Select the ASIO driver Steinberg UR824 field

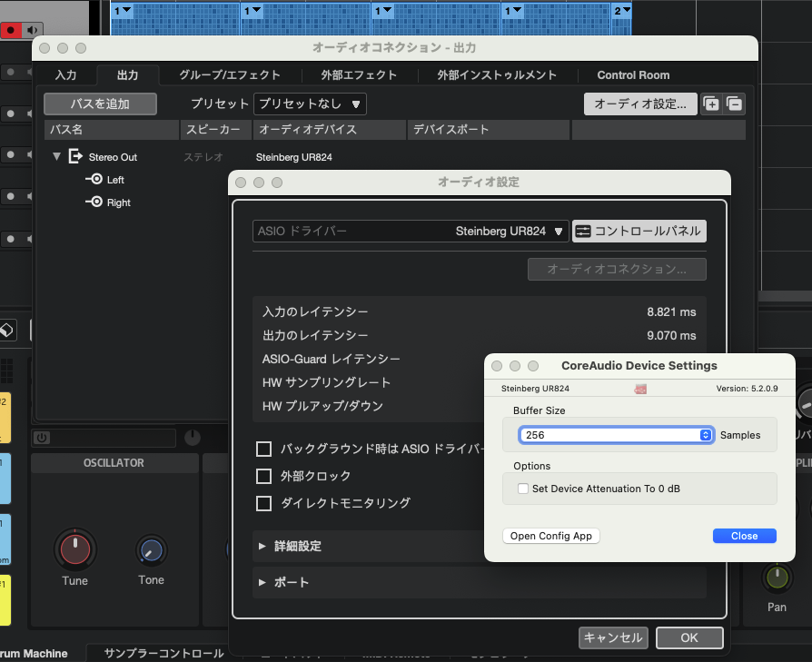point(411,232)
